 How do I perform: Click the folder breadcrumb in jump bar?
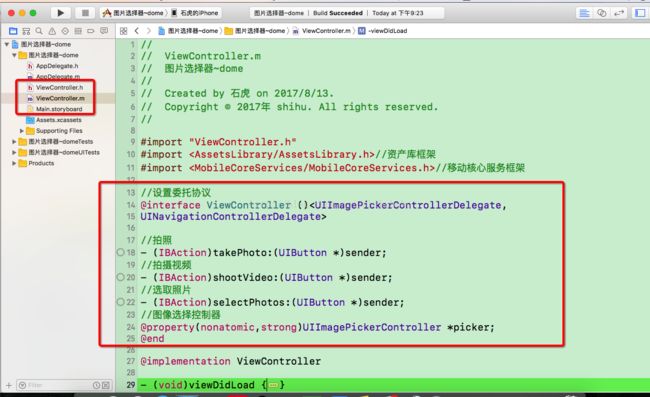(255, 31)
